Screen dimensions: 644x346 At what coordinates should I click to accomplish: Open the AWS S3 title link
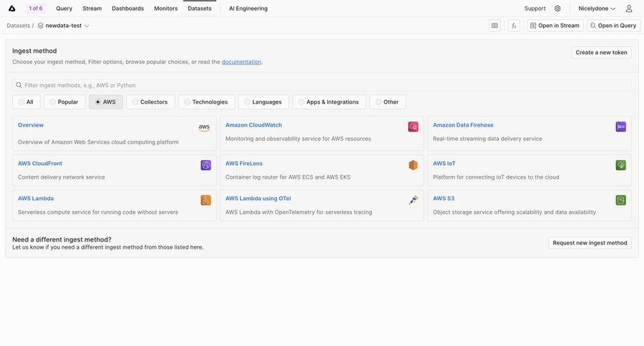click(x=444, y=198)
